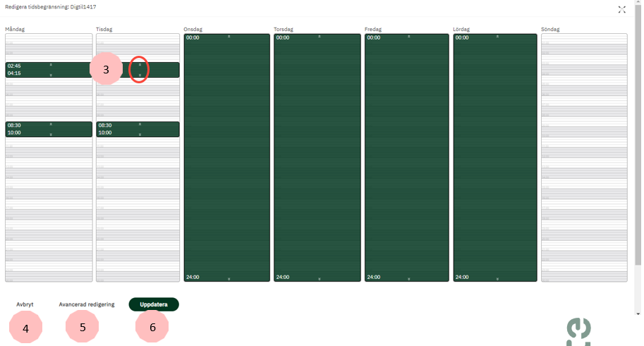Screen dimensions: 644x346
Task: Click top handle of Tisdag's upper time block
Action: pos(140,65)
